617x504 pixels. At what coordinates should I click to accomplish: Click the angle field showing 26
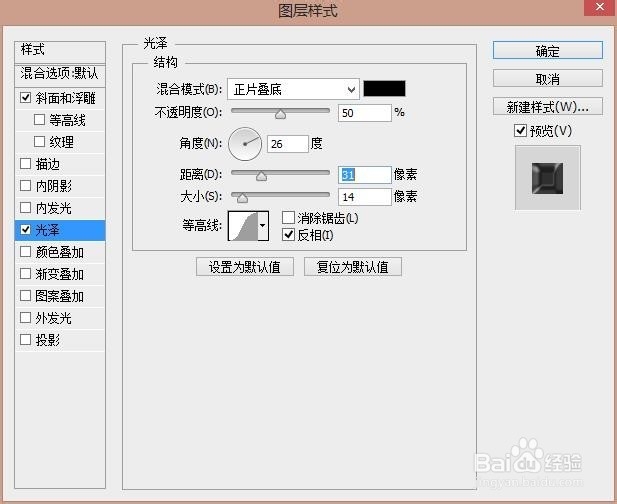click(288, 144)
